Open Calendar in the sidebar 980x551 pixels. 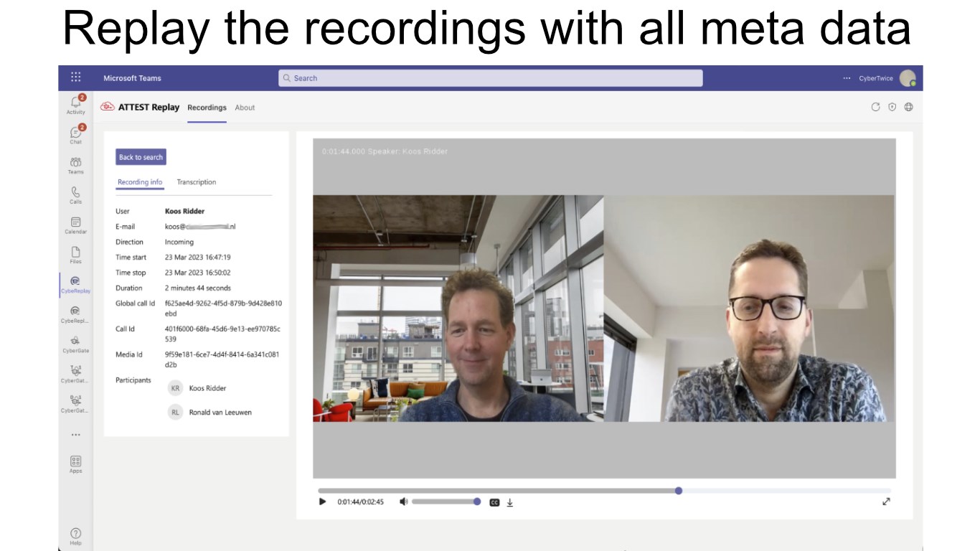(x=75, y=225)
